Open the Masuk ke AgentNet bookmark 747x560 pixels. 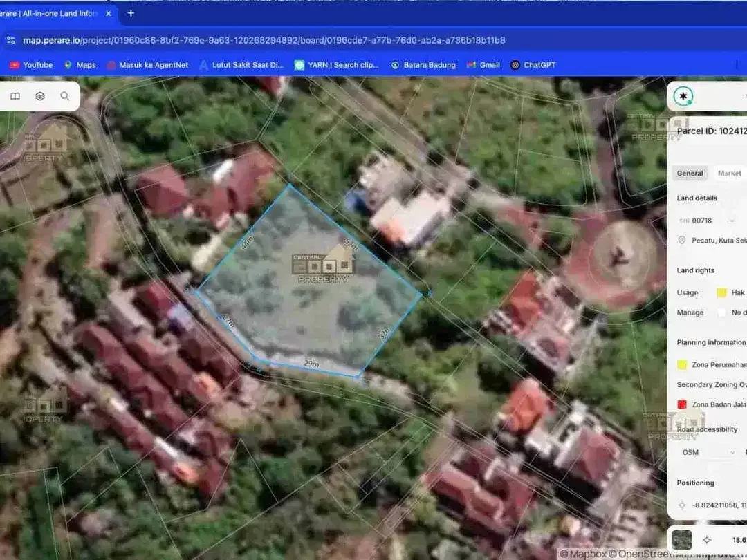[148, 65]
